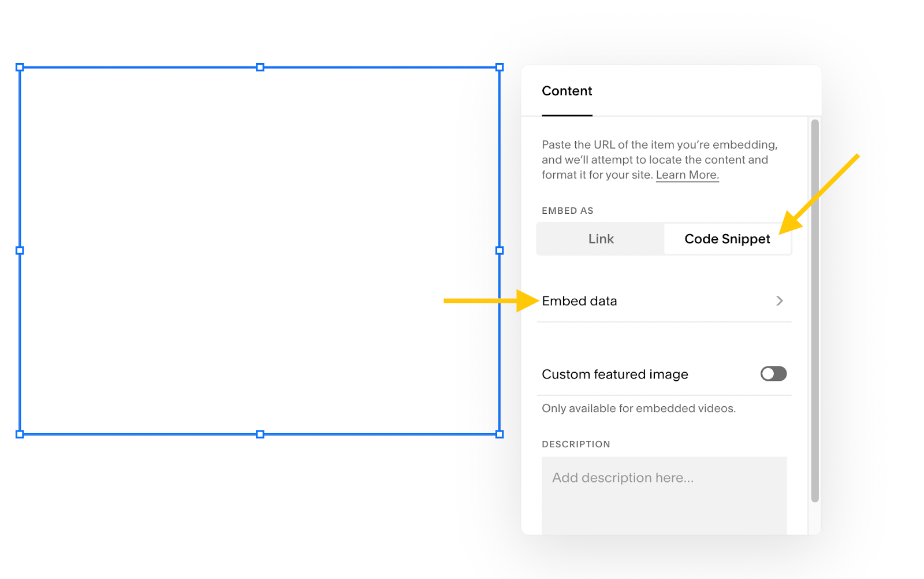Open the Content tab

click(x=567, y=91)
